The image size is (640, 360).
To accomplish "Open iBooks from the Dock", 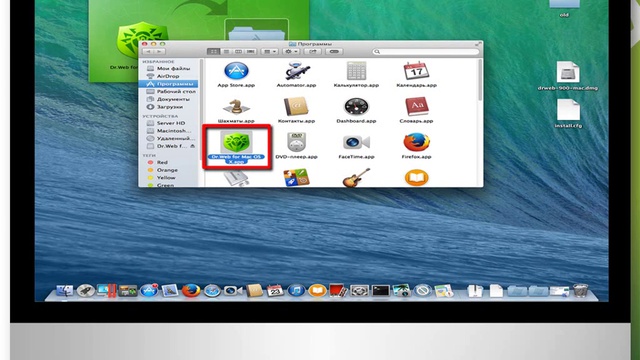I will coord(317,291).
